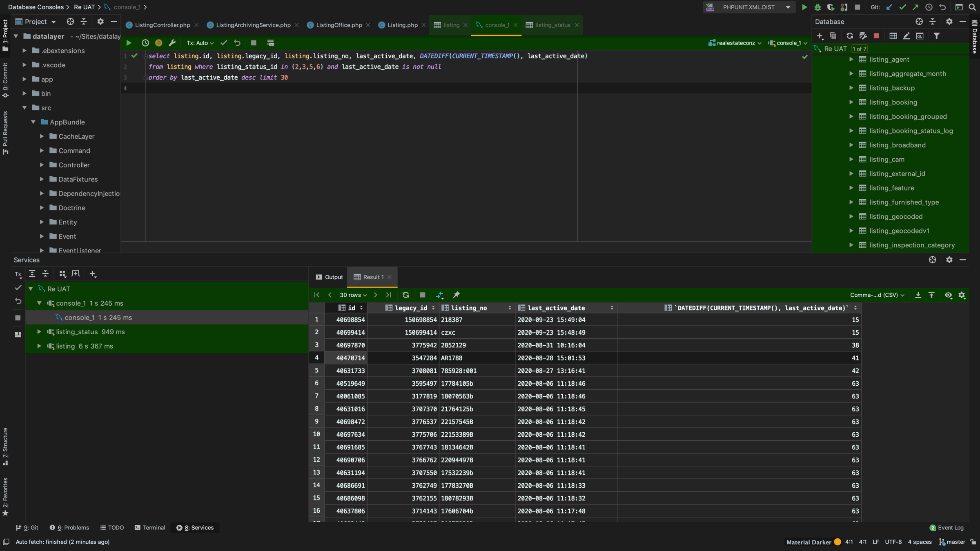980x551 pixels.
Task: Switch to the listing_status tab
Action: coord(552,25)
